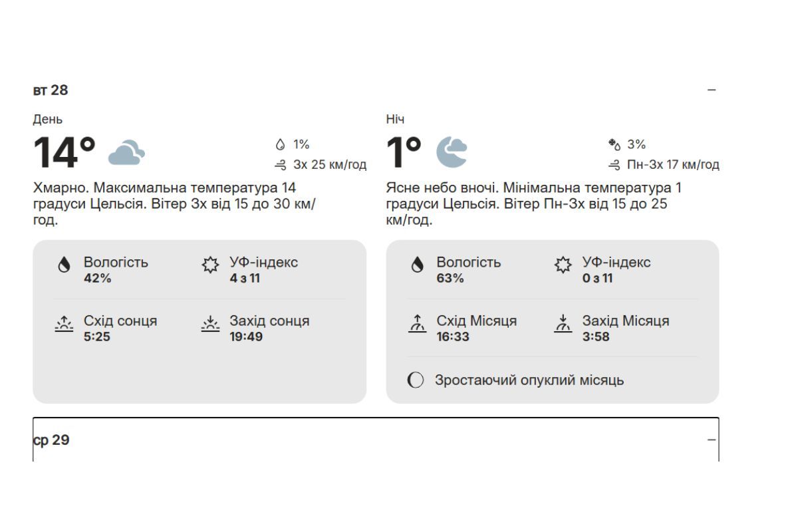Click the daytime UV index sun icon
Screen dimensions: 798x532
point(210,265)
